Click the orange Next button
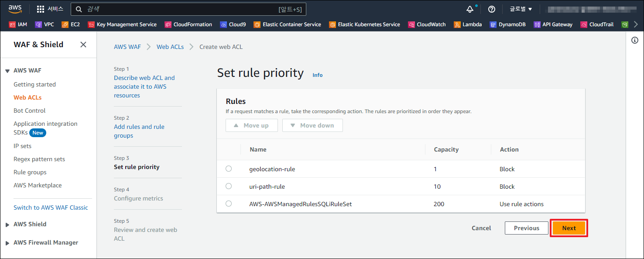The height and width of the screenshot is (259, 644). pos(569,228)
